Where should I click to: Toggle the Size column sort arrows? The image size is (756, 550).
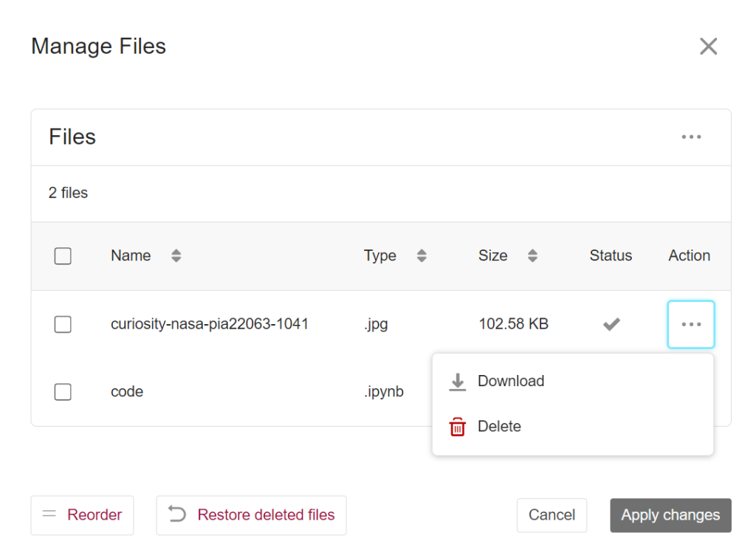click(532, 255)
